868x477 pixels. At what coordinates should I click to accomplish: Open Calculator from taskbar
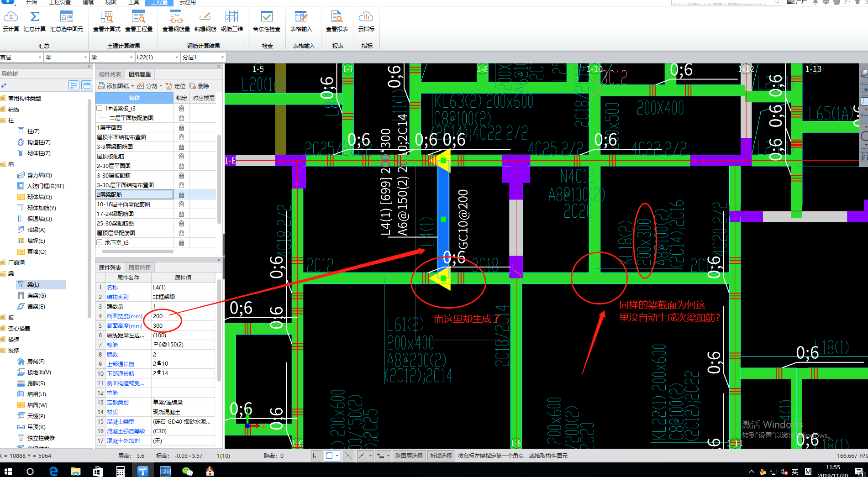(x=120, y=471)
